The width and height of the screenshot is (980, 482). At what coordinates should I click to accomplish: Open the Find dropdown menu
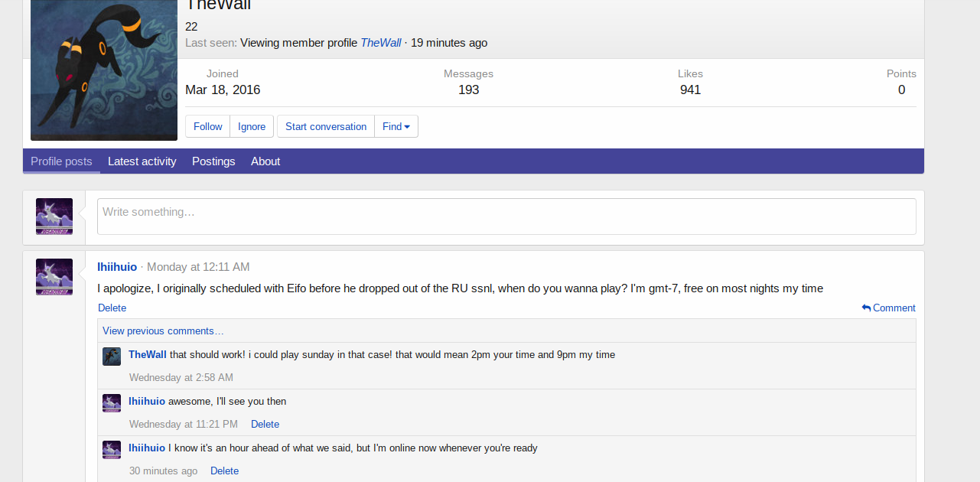396,126
